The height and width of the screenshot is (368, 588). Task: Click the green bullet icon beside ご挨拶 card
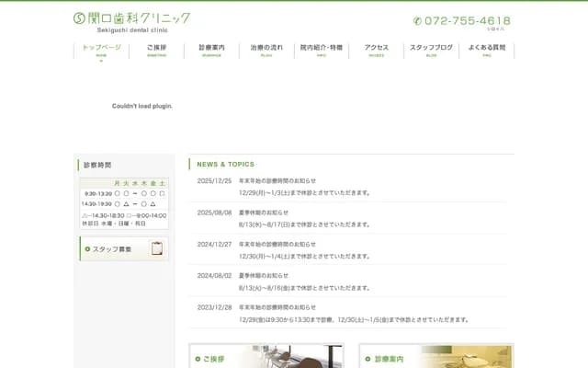[x=198, y=358]
